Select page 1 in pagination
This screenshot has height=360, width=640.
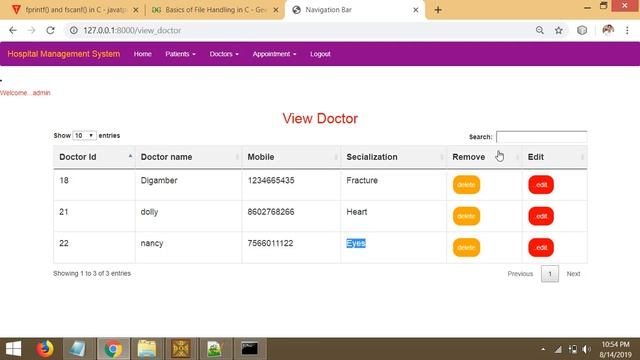[550, 274]
